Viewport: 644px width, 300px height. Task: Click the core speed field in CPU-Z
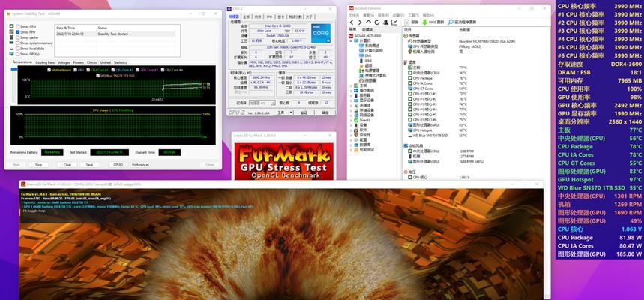(x=260, y=77)
